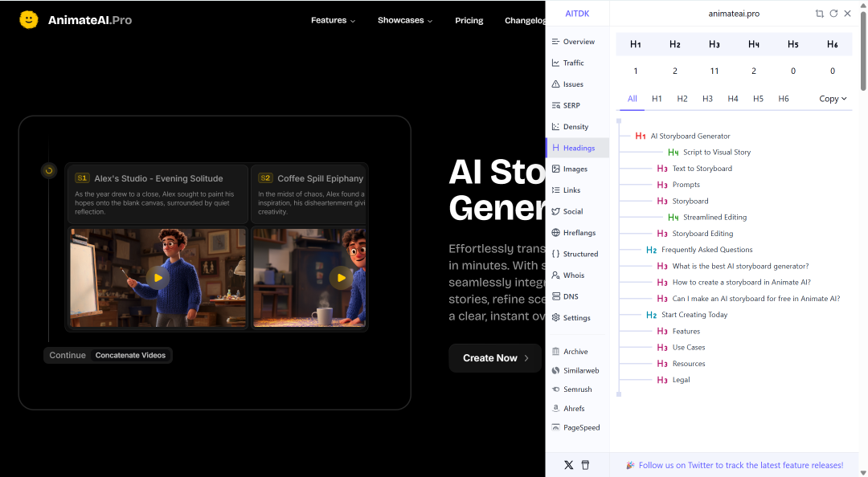Select the 'Legal' heading row
This screenshot has width=868, height=477.
(674, 380)
